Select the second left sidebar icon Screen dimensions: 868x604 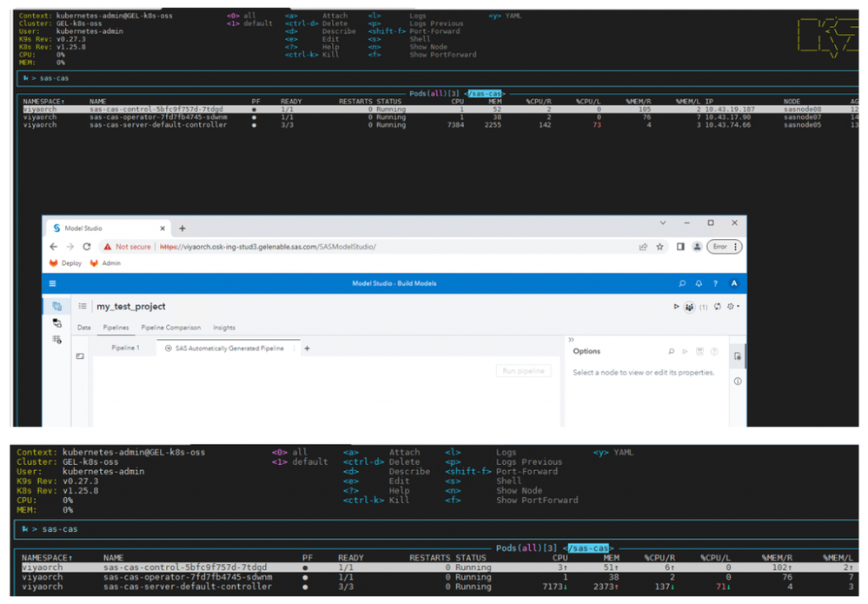click(x=57, y=322)
